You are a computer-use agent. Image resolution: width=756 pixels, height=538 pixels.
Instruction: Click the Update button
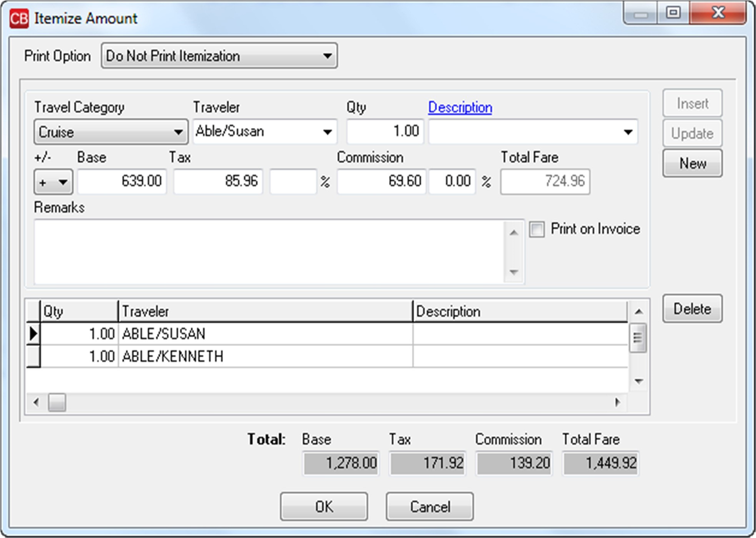(693, 134)
